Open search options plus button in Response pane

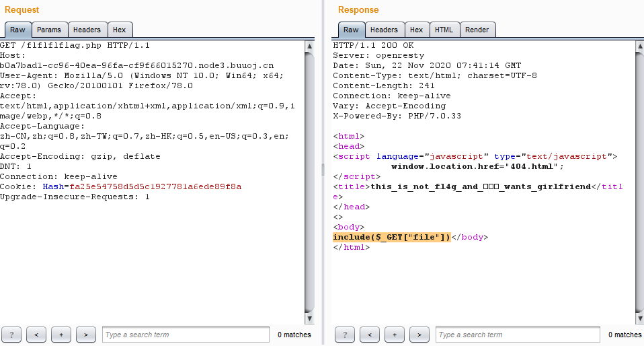coord(395,335)
